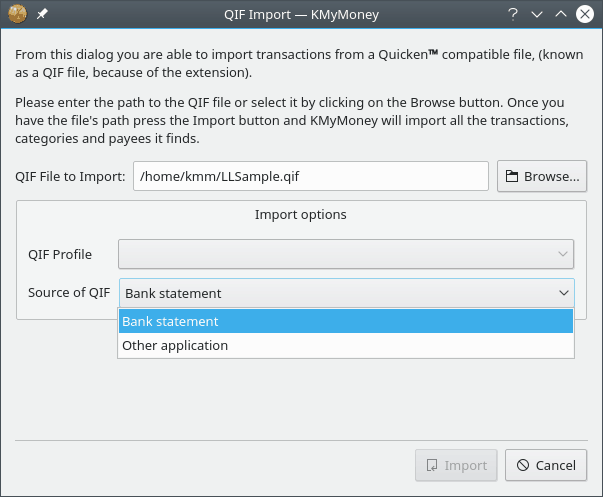Click the Import button label
The image size is (603, 497).
(466, 465)
